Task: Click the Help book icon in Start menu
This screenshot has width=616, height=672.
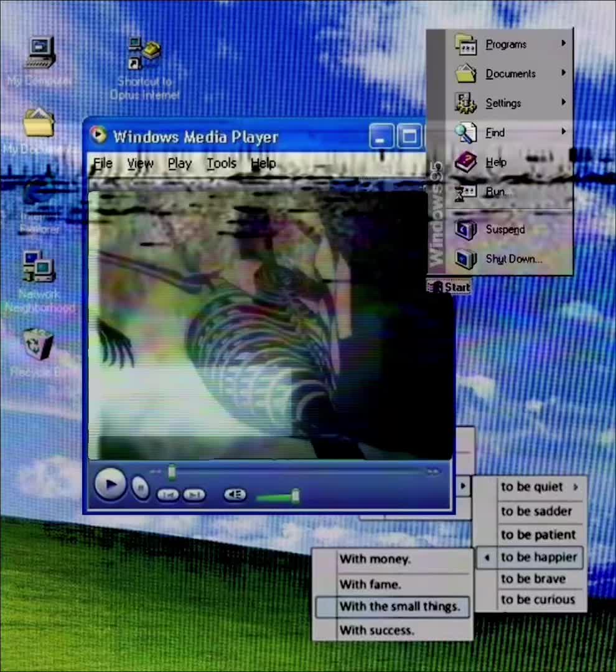Action: coord(465,162)
